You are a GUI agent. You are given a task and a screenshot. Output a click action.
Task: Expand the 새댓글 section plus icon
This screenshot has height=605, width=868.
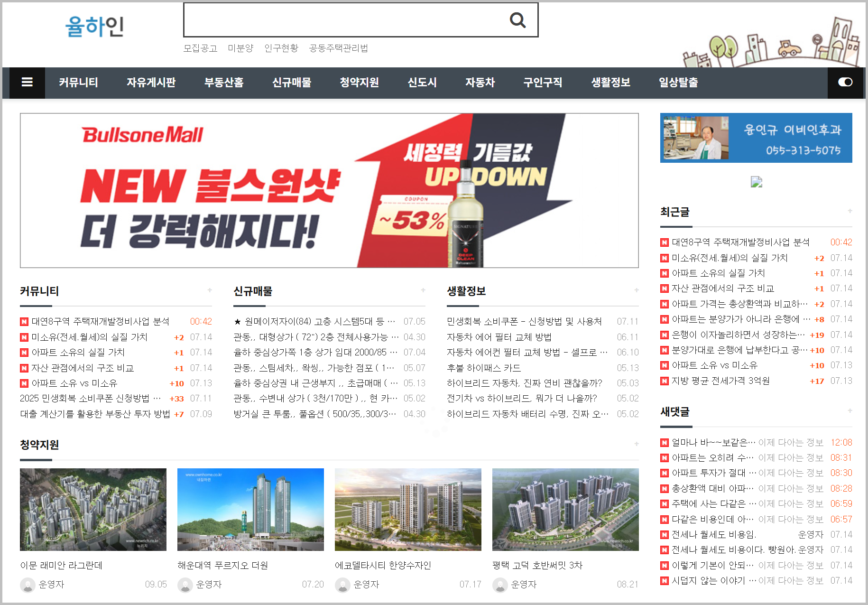click(850, 410)
